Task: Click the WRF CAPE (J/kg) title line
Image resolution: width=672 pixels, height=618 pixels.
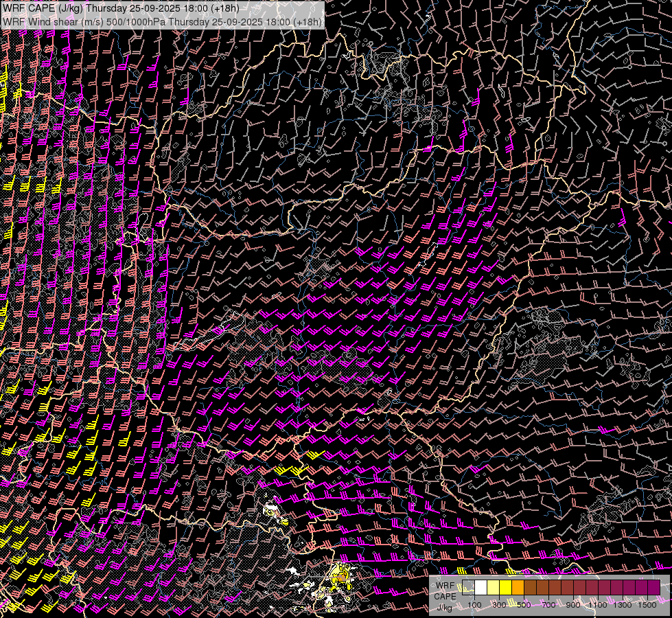Action: pyautogui.click(x=121, y=8)
